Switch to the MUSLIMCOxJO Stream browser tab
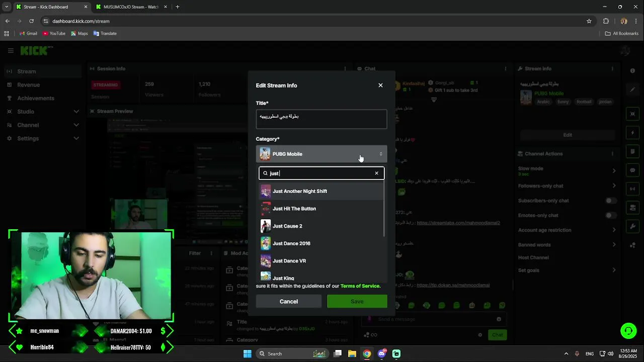The image size is (644, 362). point(131,7)
